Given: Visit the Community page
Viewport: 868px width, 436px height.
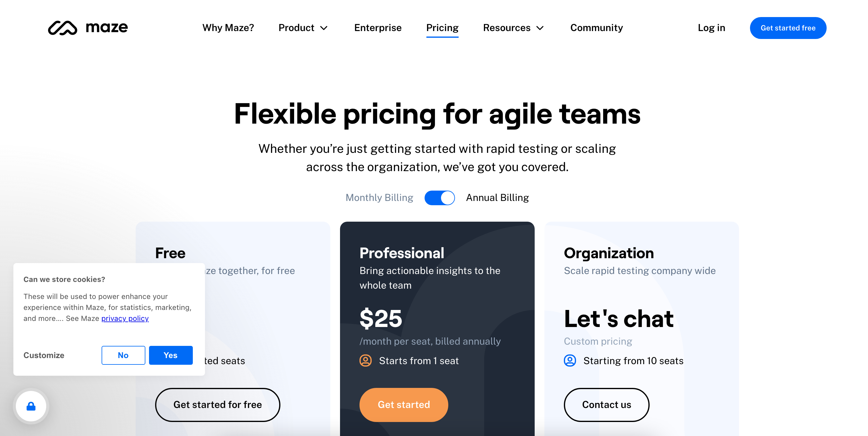Looking at the screenshot, I should pyautogui.click(x=596, y=28).
